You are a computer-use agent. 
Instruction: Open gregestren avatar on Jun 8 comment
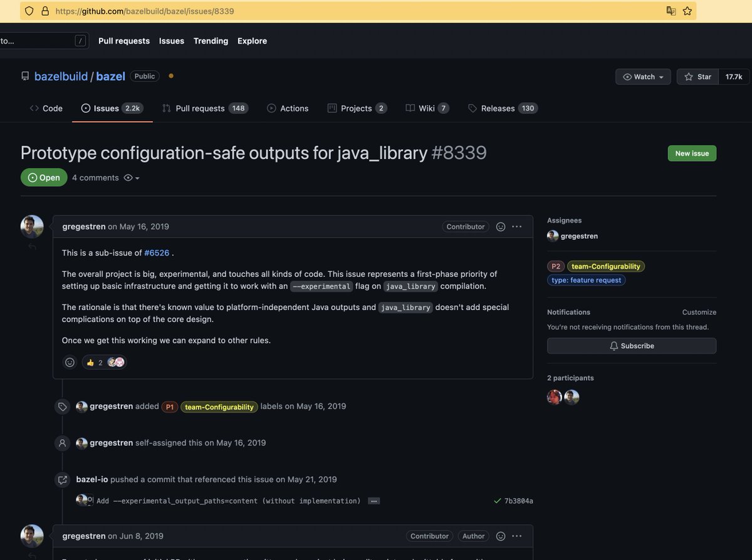point(32,536)
